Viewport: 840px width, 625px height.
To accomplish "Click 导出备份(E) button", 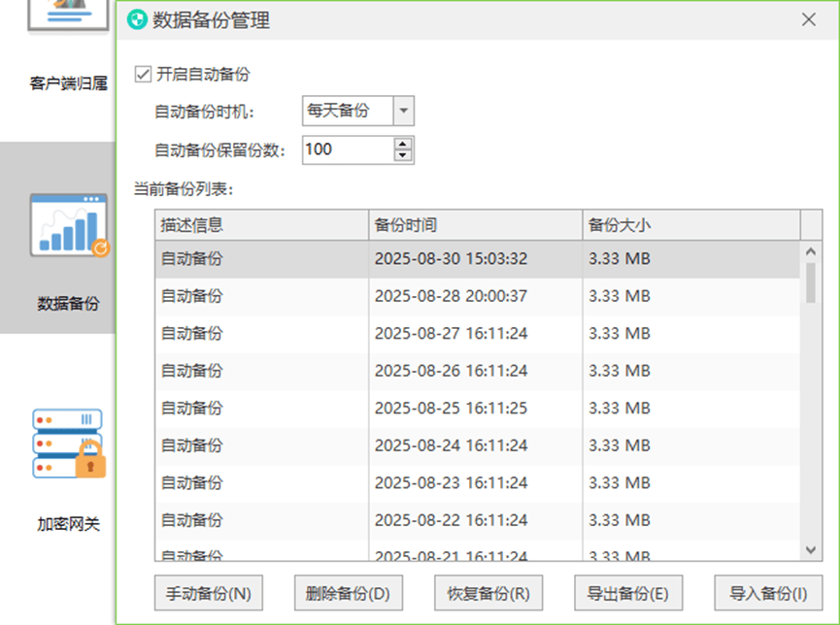I will tap(627, 592).
